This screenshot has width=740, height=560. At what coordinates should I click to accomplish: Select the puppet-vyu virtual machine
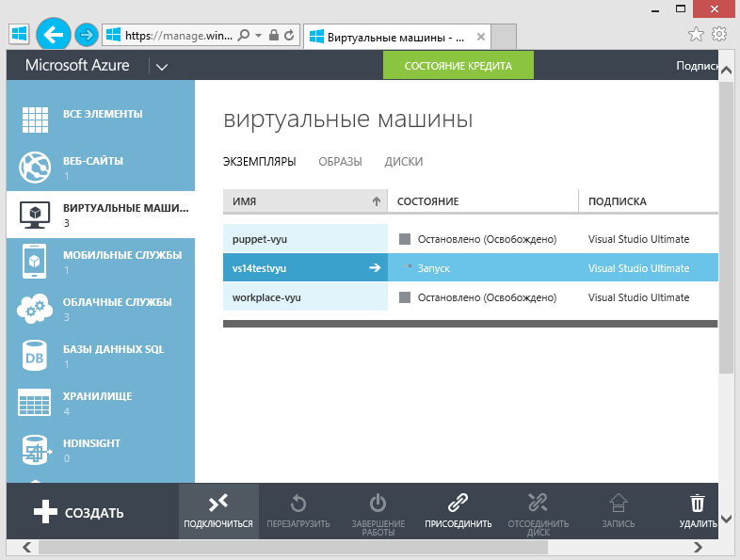[305, 239]
